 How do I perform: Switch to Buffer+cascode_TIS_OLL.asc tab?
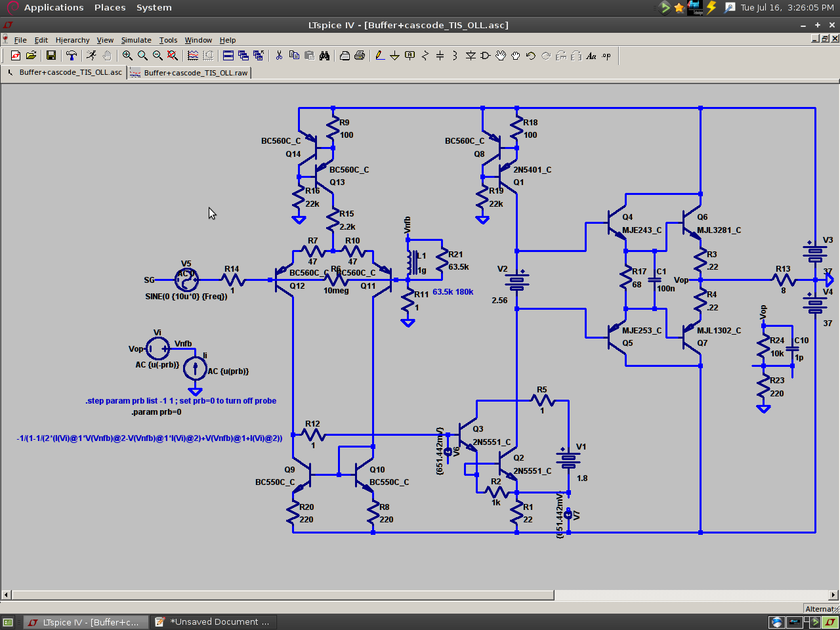(x=64, y=72)
